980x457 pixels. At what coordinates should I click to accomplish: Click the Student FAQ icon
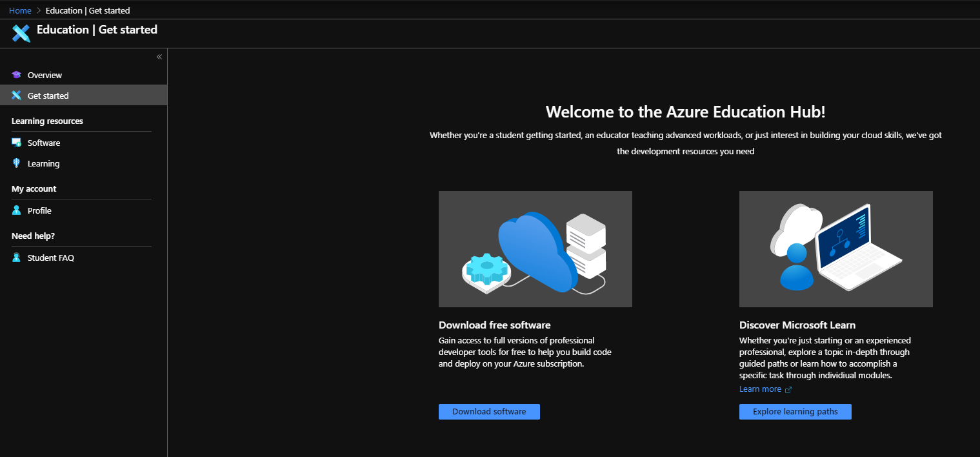[17, 258]
